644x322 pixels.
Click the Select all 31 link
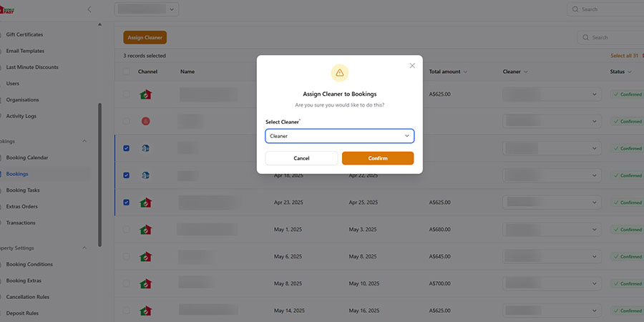coord(624,56)
